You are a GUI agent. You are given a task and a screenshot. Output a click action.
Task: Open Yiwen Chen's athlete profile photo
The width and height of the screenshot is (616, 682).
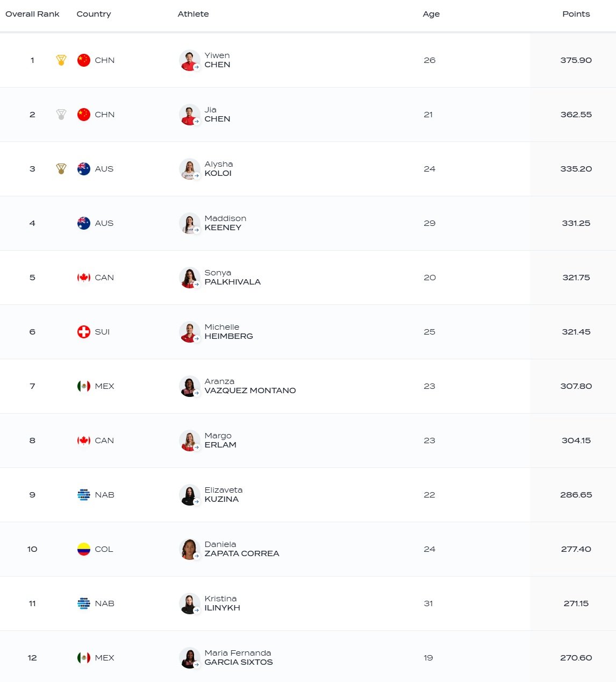pyautogui.click(x=189, y=60)
